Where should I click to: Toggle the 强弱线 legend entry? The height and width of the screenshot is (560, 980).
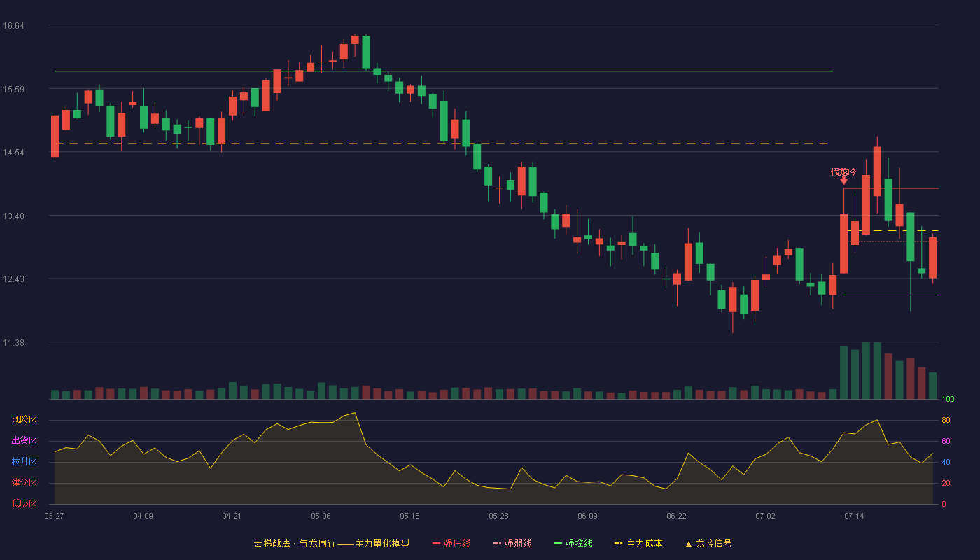pyautogui.click(x=512, y=543)
